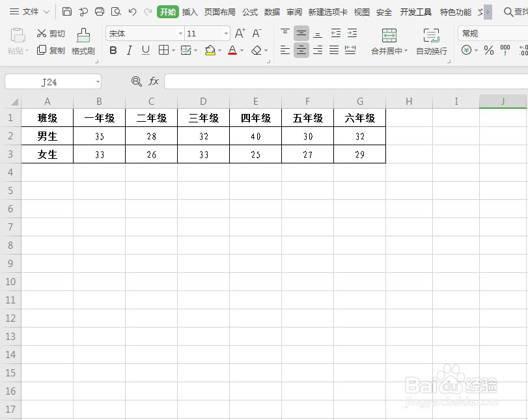This screenshot has height=420, width=528.
Task: Select cell containing 四年级
Action: coord(256,118)
